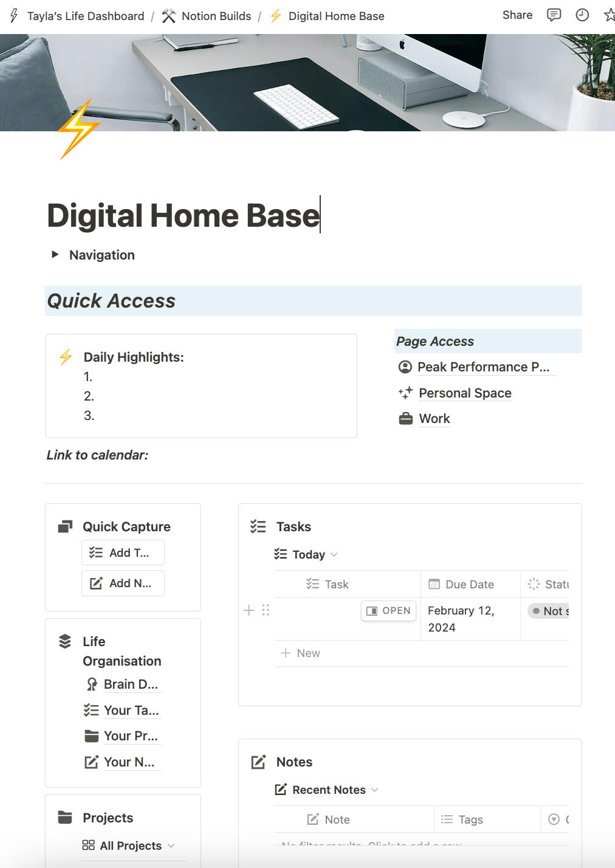The width and height of the screenshot is (615, 868).
Task: Click the Quick Capture stacked squares icon
Action: 65,526
